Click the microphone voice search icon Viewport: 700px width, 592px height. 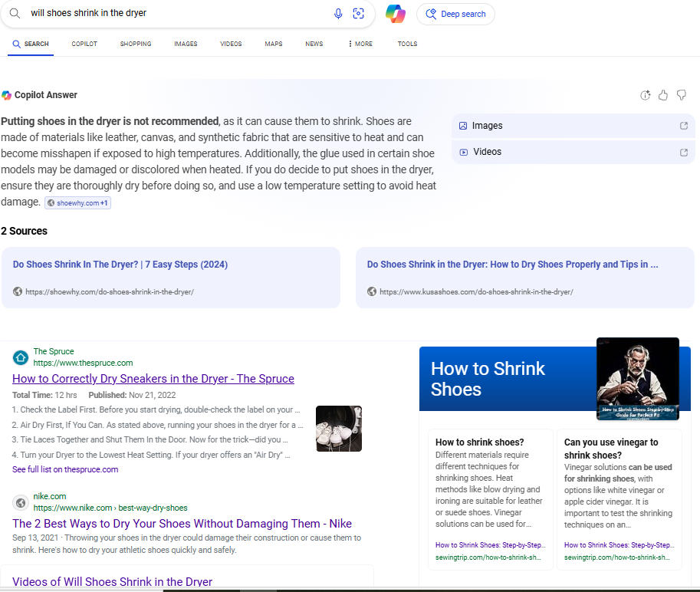click(338, 14)
